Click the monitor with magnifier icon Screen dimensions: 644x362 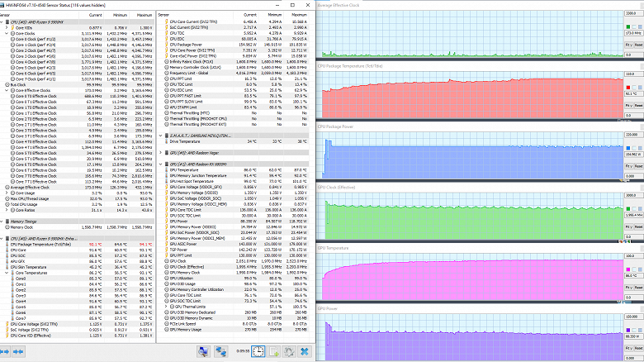pos(202,351)
